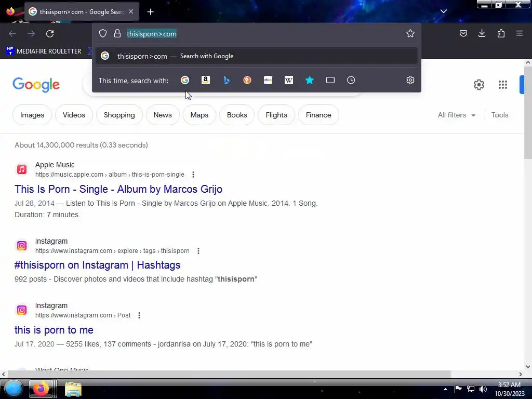Search this time with Amazon

[x=206, y=80]
